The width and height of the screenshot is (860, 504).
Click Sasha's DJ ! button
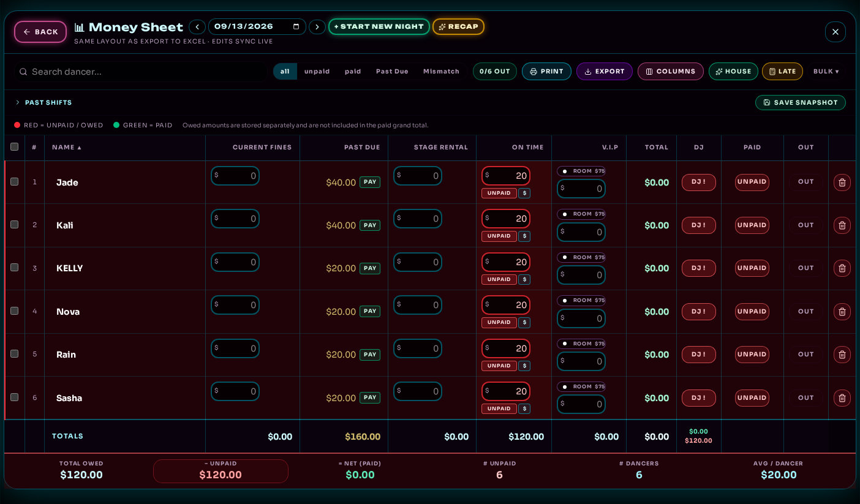pyautogui.click(x=699, y=398)
